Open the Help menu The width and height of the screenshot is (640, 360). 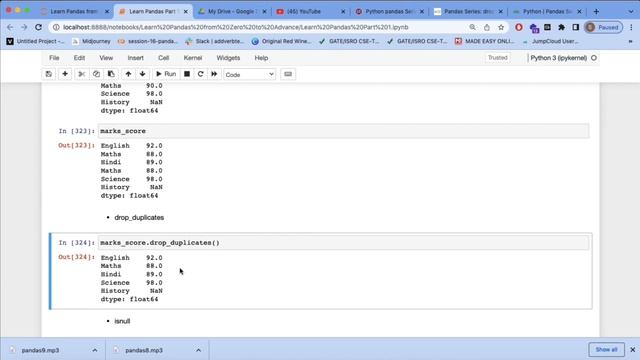coord(261,58)
